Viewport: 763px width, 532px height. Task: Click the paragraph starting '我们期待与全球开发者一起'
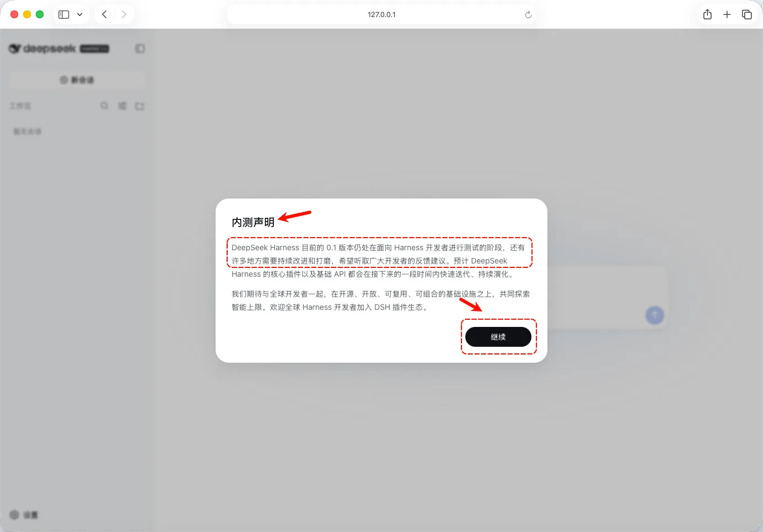point(380,300)
